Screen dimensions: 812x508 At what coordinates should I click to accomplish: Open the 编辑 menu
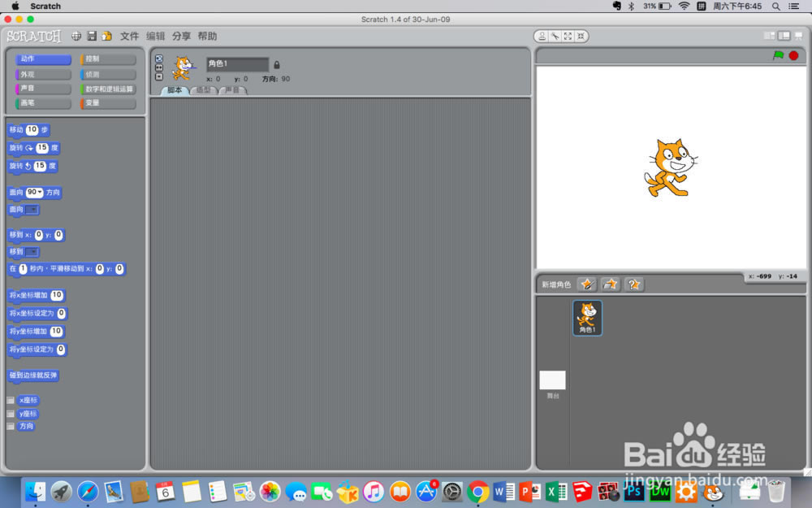point(155,36)
